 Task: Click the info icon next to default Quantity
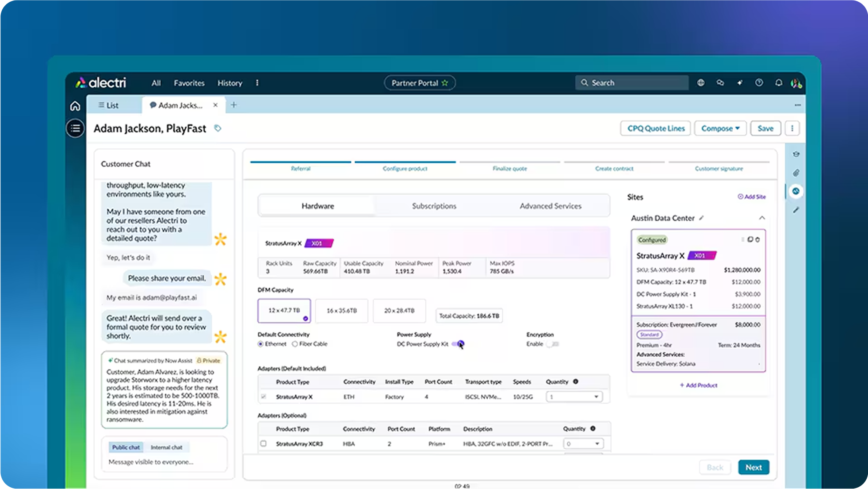(x=576, y=381)
